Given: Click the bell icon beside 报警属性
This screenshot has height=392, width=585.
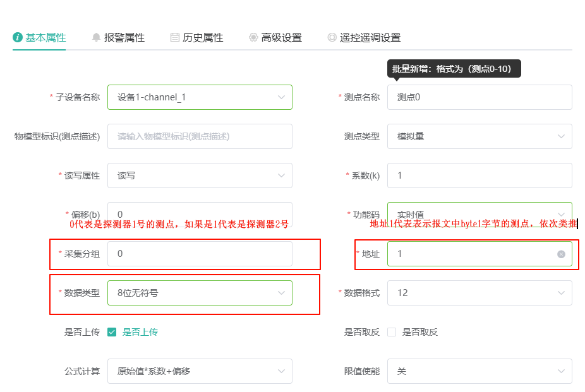Looking at the screenshot, I should (96, 37).
